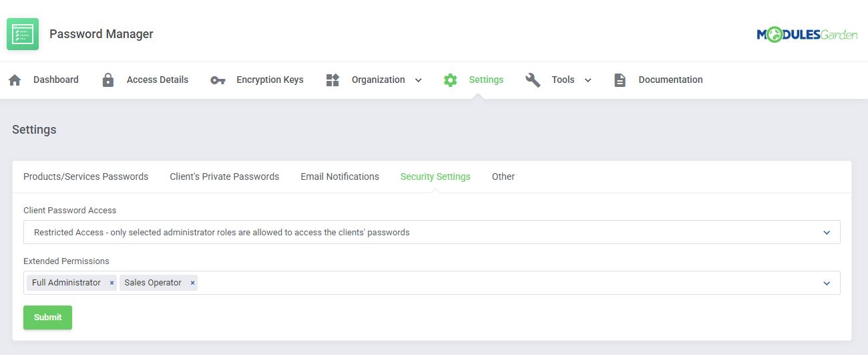Click the Sales Operator tag label
The height and width of the screenshot is (355, 868).
[153, 283]
